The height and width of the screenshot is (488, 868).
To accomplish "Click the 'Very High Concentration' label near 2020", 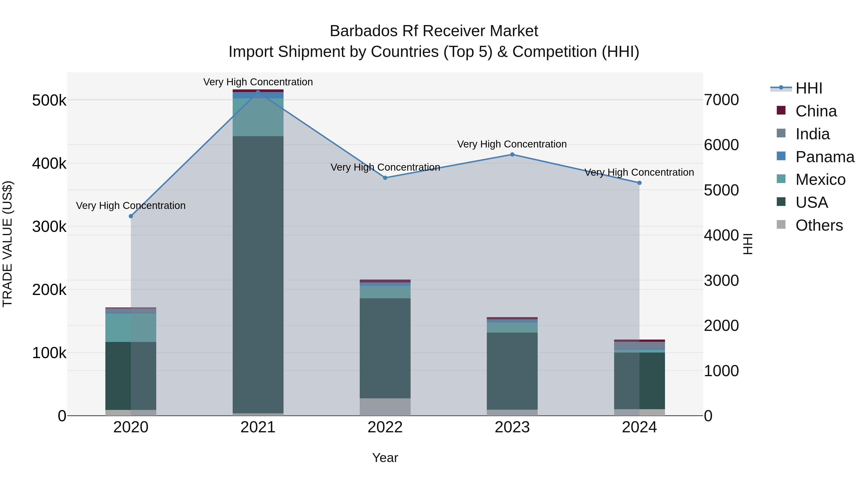I will coord(131,206).
